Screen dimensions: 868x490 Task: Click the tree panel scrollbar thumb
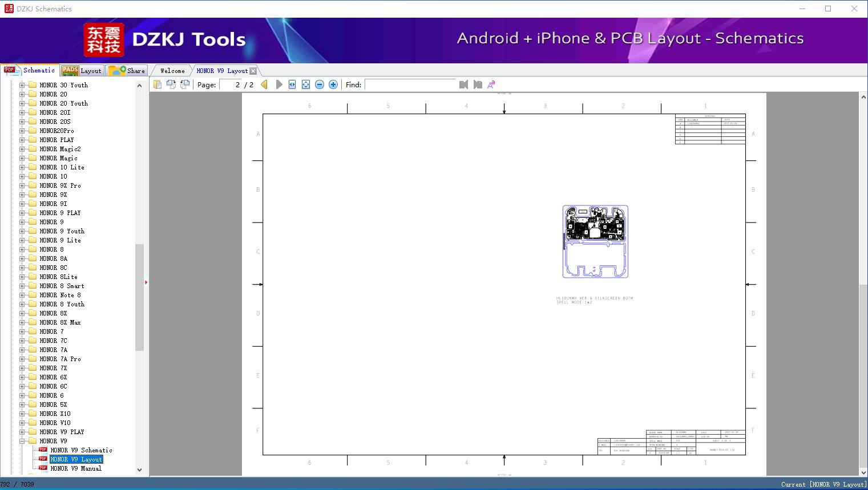pos(139,297)
